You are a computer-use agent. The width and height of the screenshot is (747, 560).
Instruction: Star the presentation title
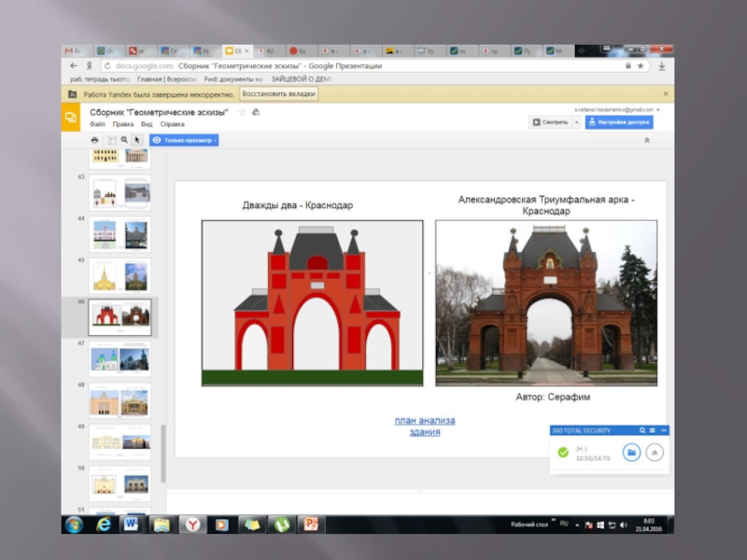[x=243, y=112]
